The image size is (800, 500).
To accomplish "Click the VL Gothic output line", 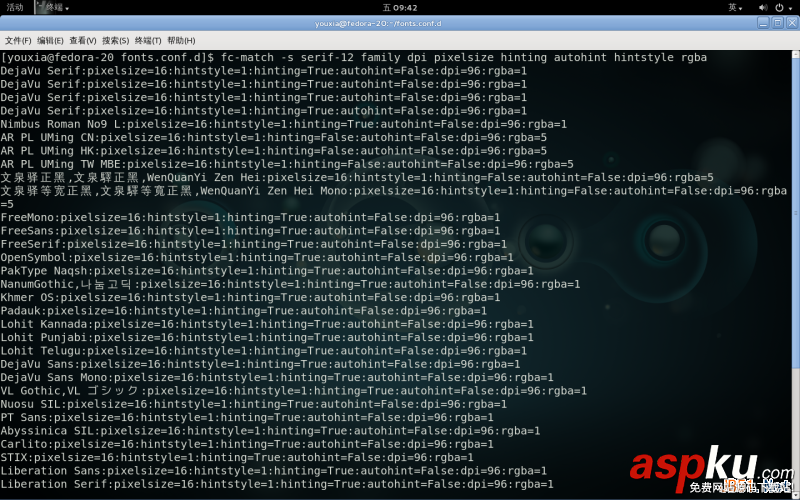I will [x=294, y=390].
